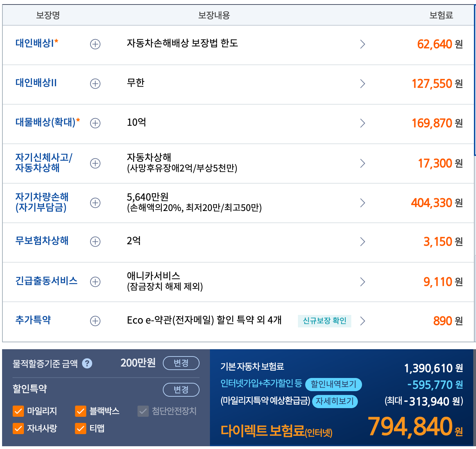Expand details for 대인배상I coverage
Screen dimensions: 476x449
95,44
